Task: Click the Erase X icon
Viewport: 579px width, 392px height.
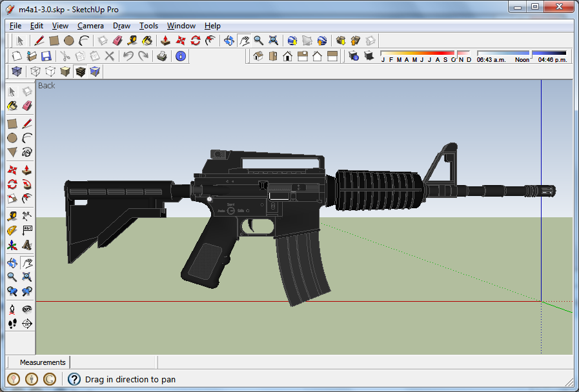Action: [109, 56]
